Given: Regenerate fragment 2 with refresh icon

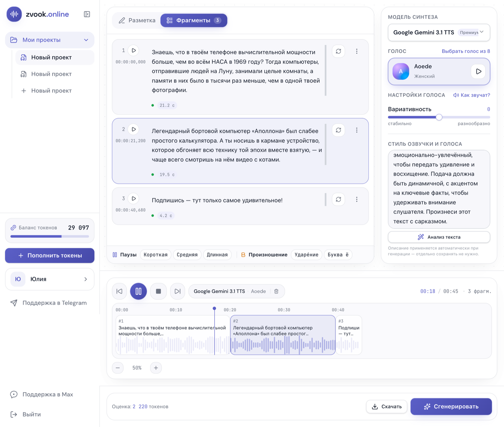Looking at the screenshot, I should coord(338,130).
